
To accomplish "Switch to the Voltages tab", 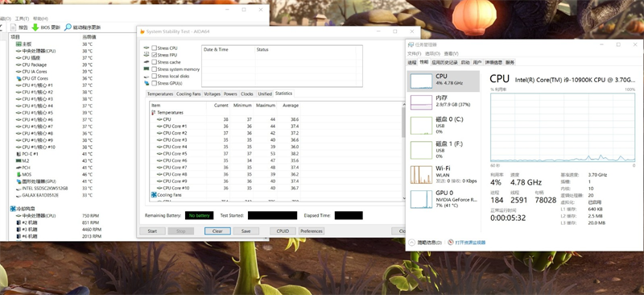I will click(212, 93).
